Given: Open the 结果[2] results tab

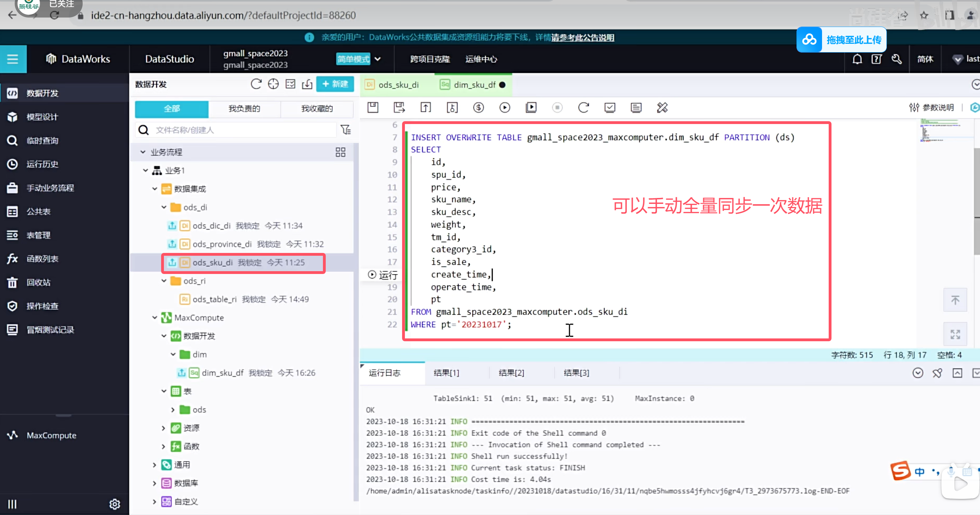Looking at the screenshot, I should pos(511,373).
